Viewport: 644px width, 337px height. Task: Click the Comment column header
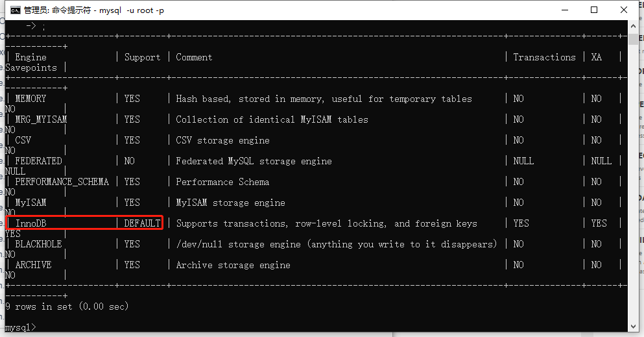point(194,57)
